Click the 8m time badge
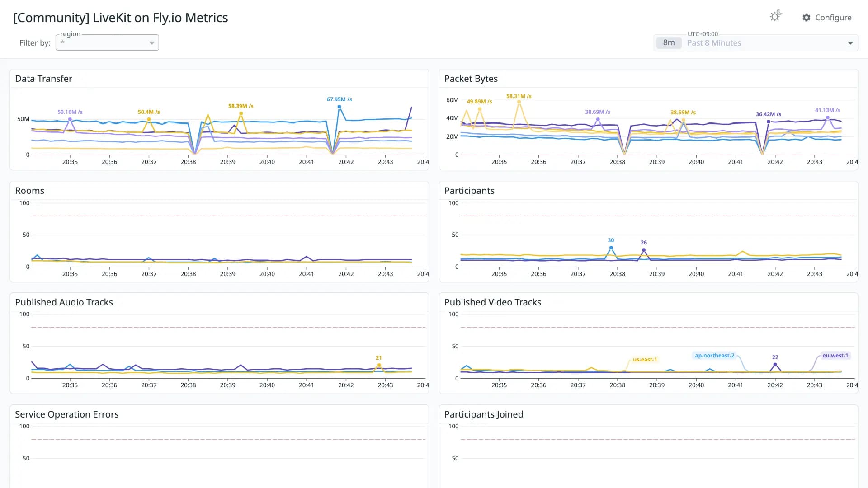This screenshot has width=868, height=488. pos(669,42)
